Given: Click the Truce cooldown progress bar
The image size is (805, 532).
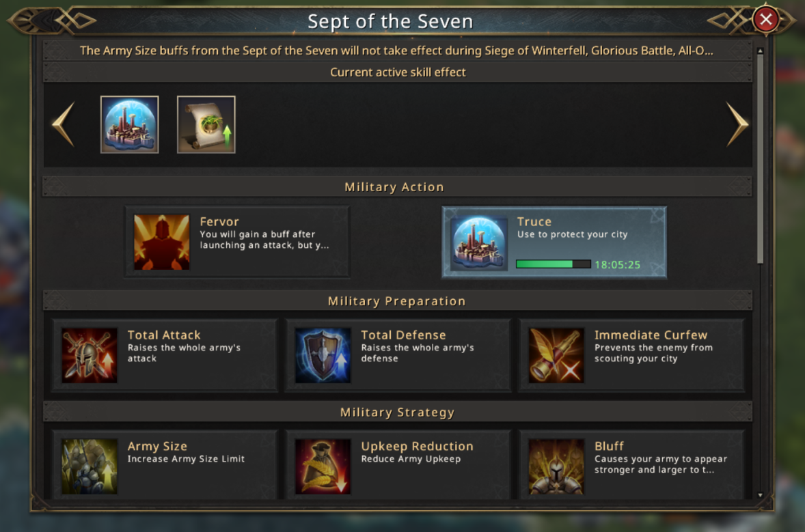Looking at the screenshot, I should pos(554,264).
